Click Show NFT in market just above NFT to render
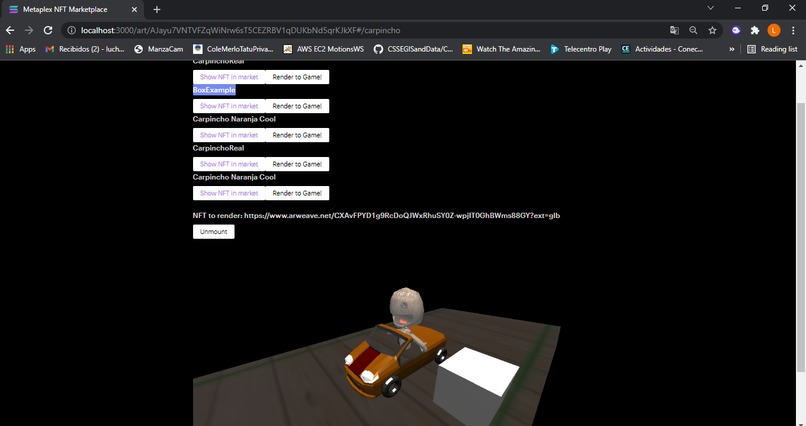Viewport: 806px width, 426px height. pos(229,193)
